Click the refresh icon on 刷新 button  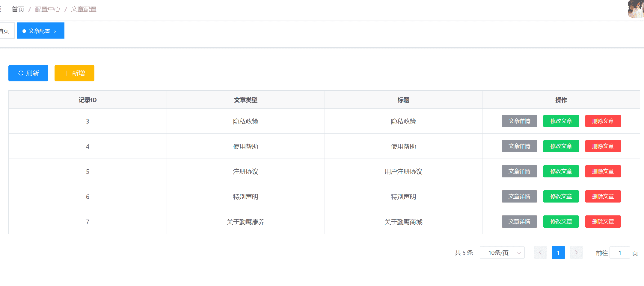tap(21, 73)
